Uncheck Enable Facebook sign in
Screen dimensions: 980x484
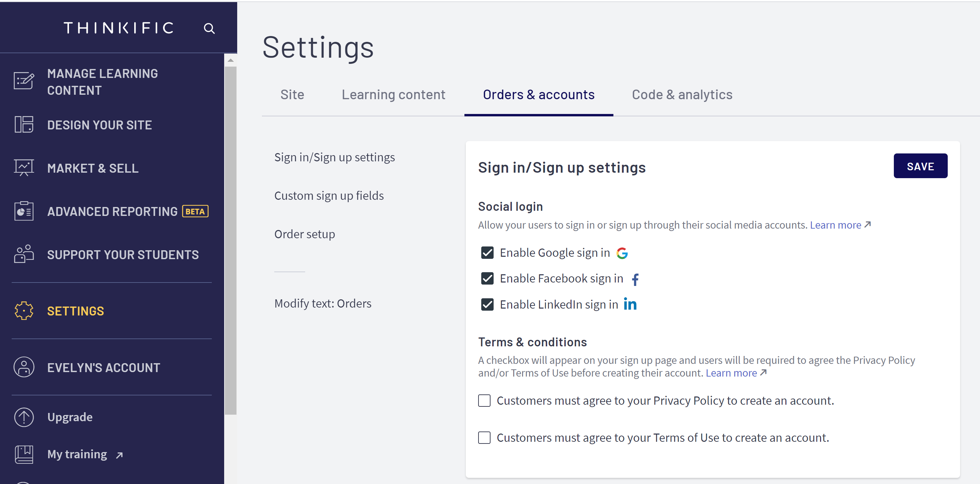pyautogui.click(x=487, y=278)
